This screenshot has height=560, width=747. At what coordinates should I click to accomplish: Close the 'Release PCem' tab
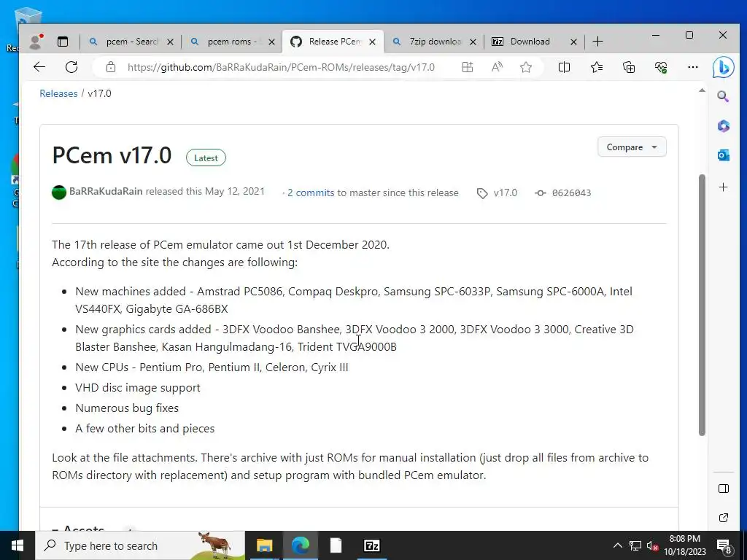[373, 42]
